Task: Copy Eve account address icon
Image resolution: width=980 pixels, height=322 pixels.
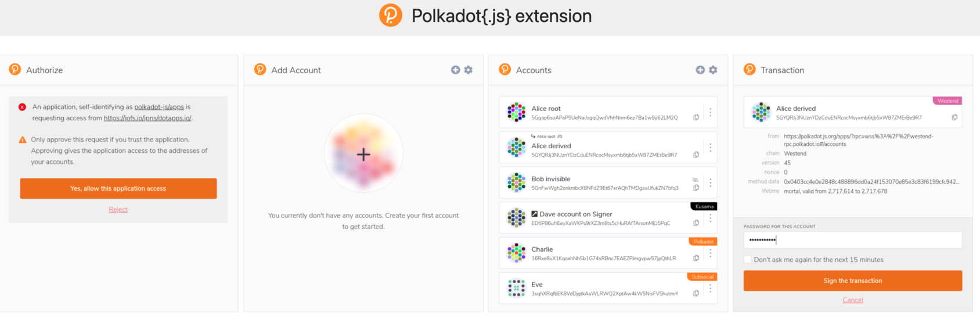Action: click(x=696, y=294)
